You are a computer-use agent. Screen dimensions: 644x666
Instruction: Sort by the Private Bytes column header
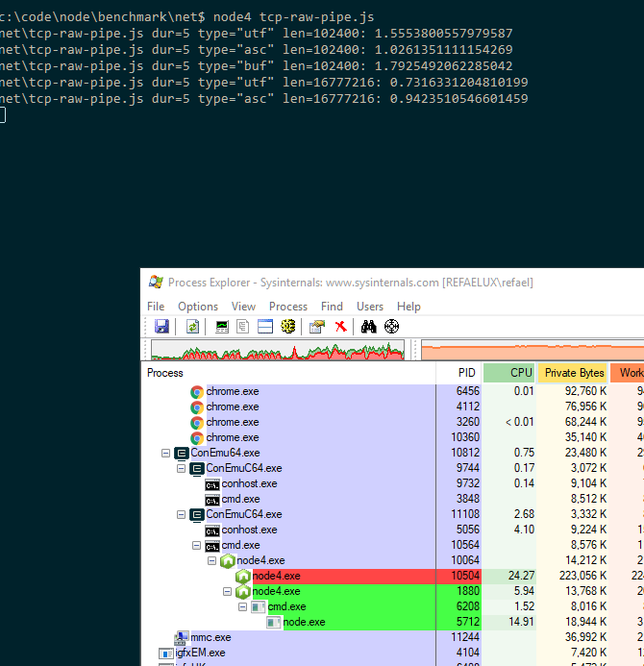(x=574, y=373)
